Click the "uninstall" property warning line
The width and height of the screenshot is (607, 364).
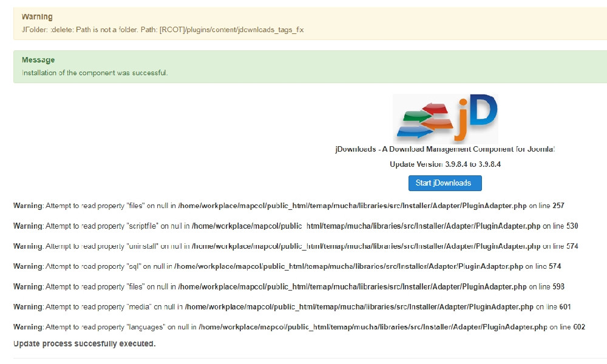click(296, 246)
